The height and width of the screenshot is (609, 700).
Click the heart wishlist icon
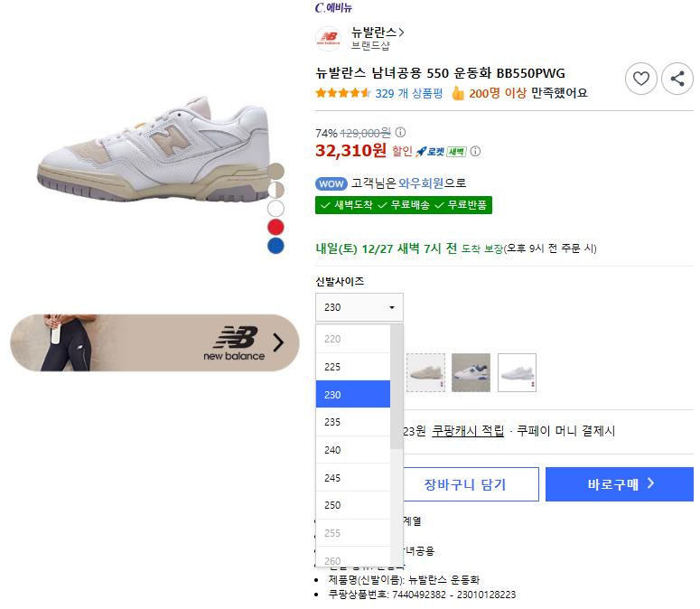[x=641, y=79]
